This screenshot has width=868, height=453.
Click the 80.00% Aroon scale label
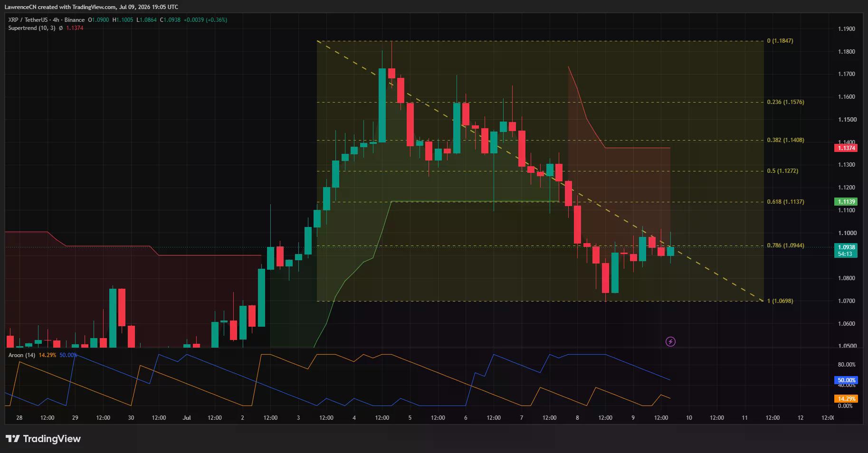847,365
